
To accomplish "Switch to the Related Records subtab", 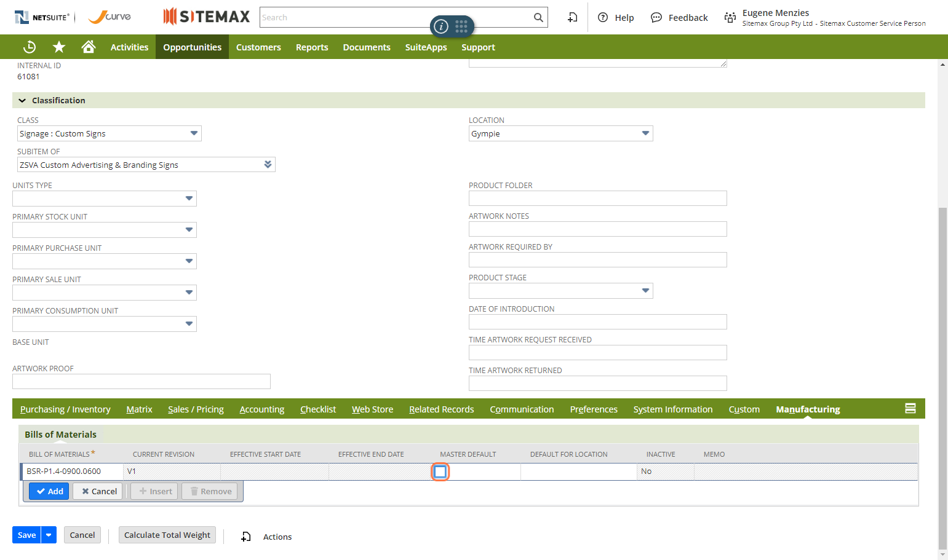I will (442, 409).
